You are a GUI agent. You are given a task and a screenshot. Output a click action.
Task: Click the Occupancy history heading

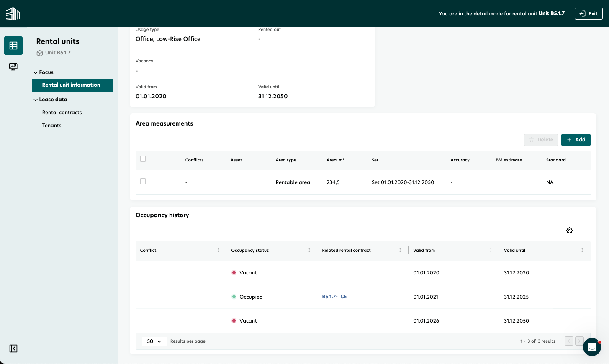pos(162,215)
